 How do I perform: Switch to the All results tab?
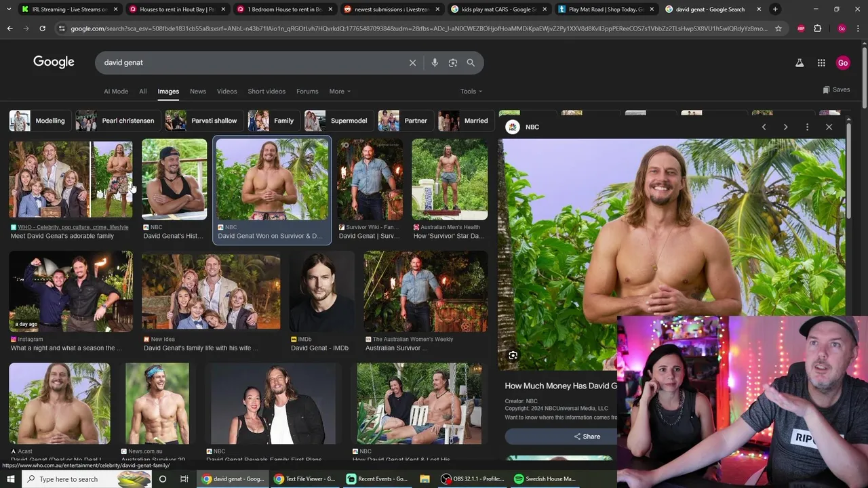(x=143, y=91)
